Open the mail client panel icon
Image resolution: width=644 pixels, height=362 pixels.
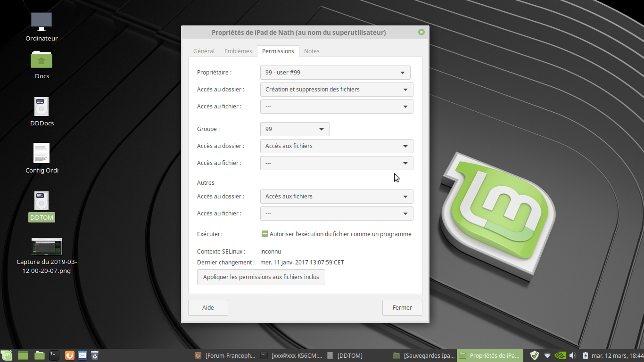(x=83, y=355)
